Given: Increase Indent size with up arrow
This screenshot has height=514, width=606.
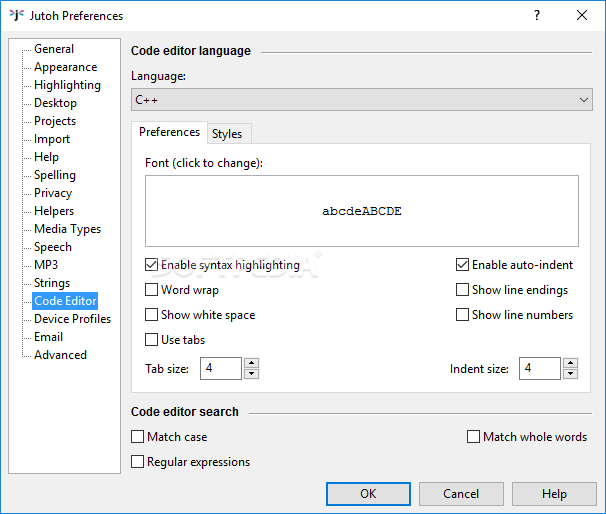Looking at the screenshot, I should coord(569,363).
